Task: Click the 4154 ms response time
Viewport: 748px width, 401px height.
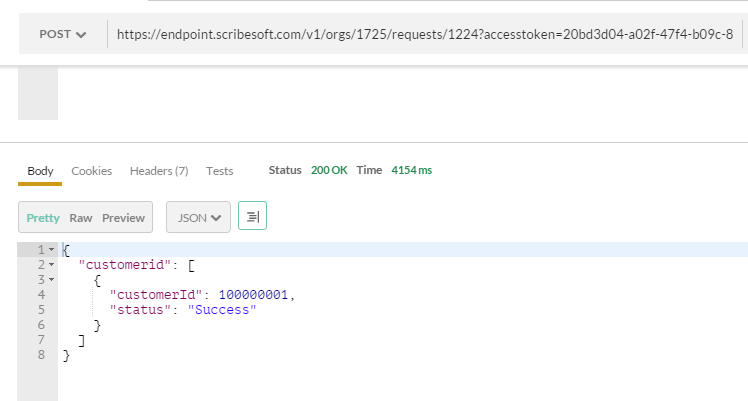Action: 410,171
